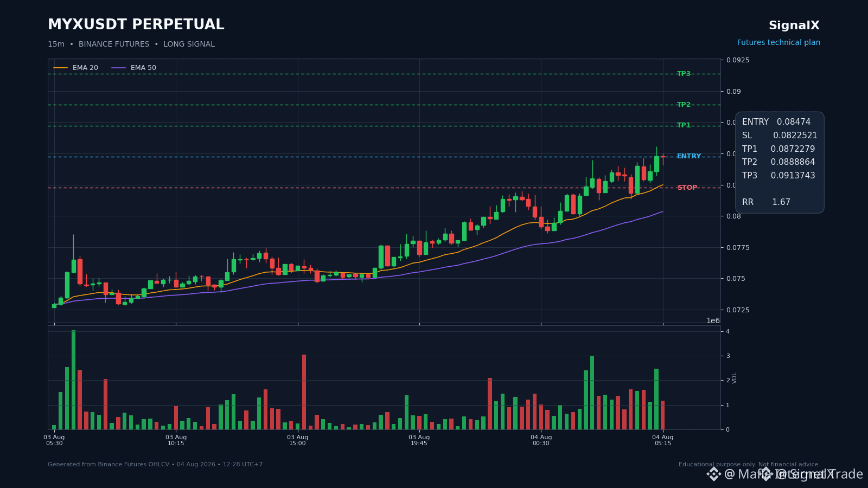
Task: Click the SignalX brand name
Action: (794, 25)
